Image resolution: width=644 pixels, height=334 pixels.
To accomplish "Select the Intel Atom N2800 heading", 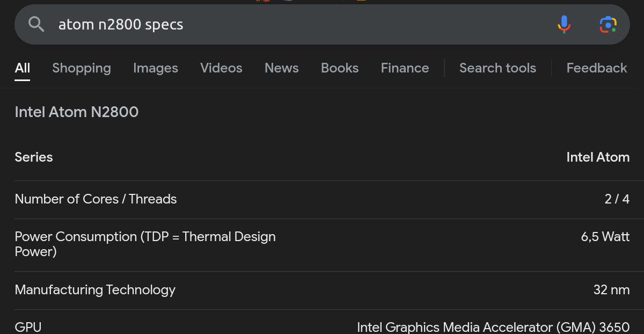I will [77, 112].
